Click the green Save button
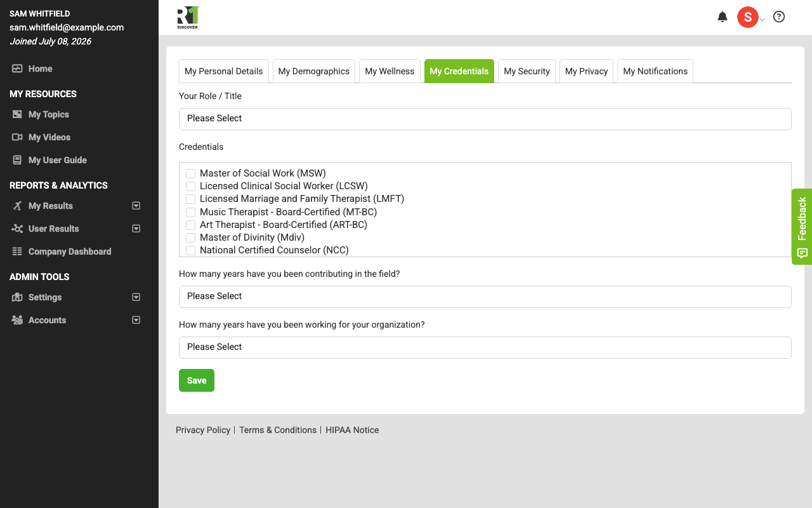The image size is (812, 508). click(197, 380)
